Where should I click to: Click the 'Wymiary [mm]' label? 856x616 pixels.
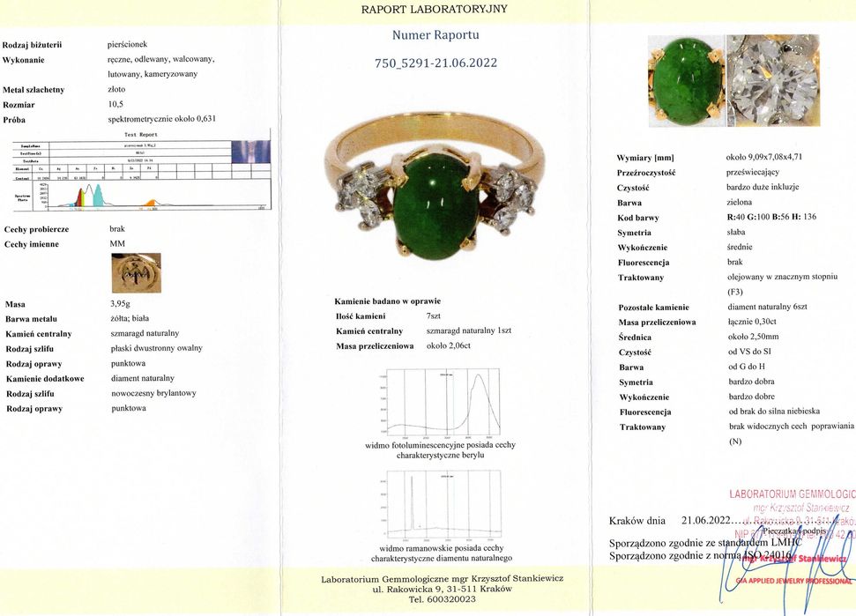pyautogui.click(x=645, y=158)
